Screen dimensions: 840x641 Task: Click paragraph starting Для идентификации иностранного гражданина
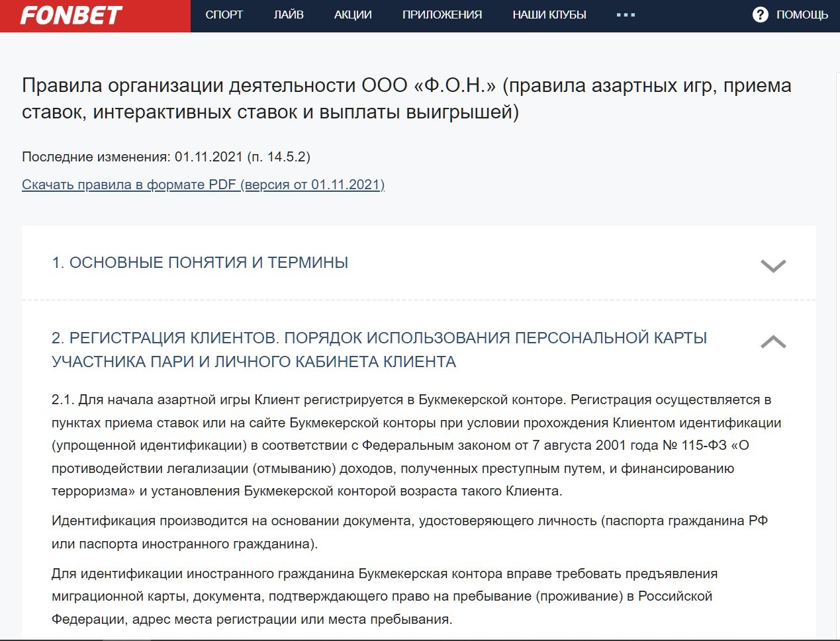(385, 596)
